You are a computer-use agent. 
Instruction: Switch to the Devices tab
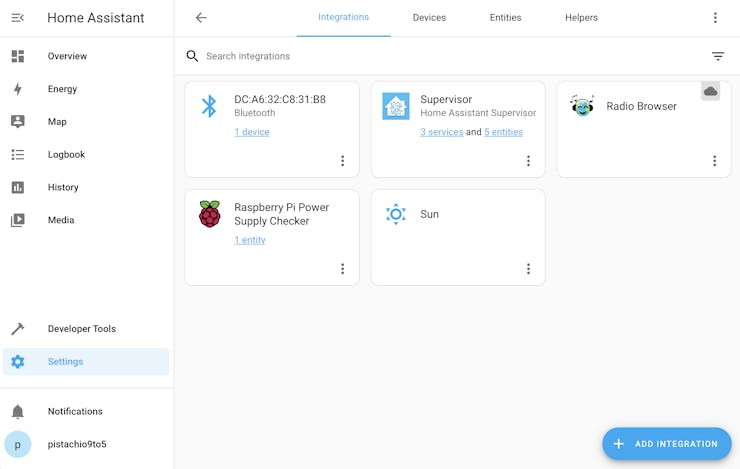429,17
